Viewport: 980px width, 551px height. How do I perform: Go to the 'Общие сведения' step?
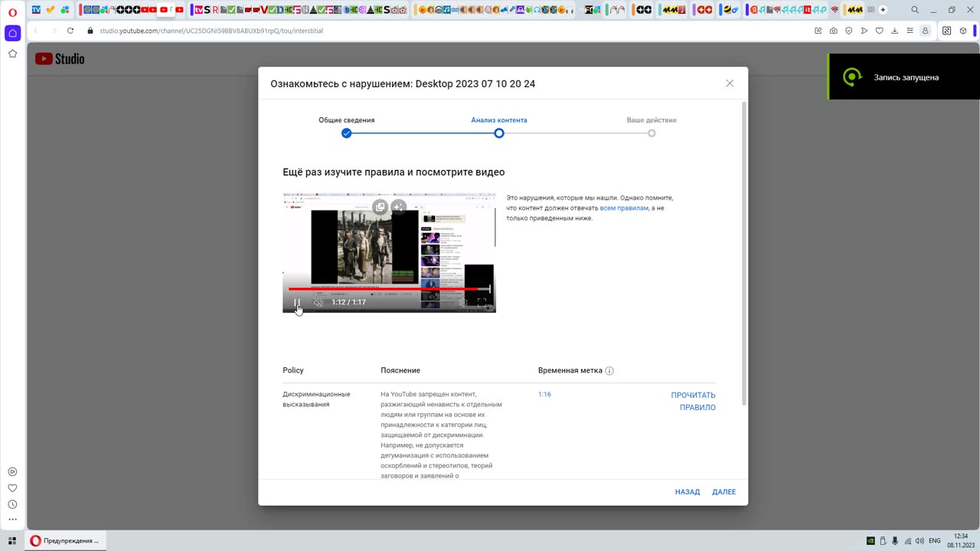(x=347, y=126)
